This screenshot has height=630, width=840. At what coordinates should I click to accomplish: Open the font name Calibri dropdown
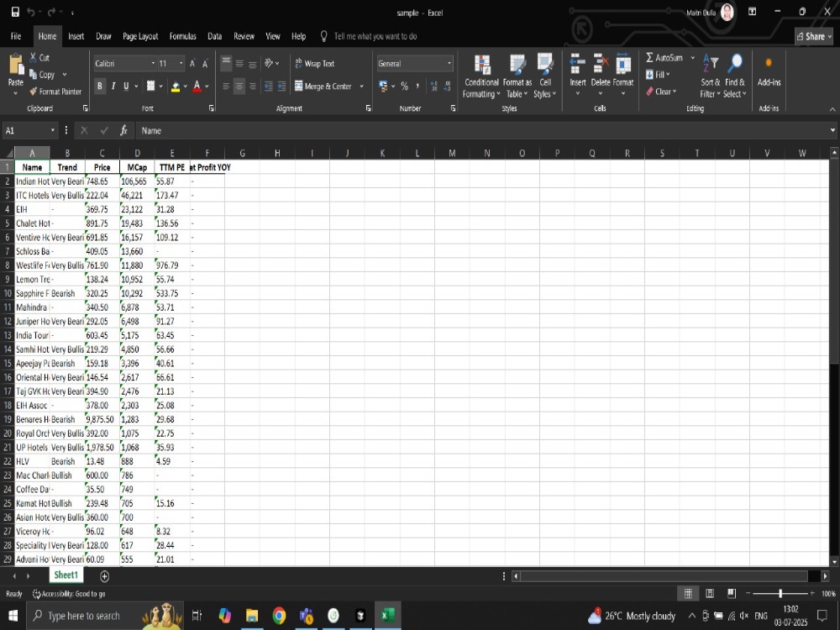click(153, 63)
